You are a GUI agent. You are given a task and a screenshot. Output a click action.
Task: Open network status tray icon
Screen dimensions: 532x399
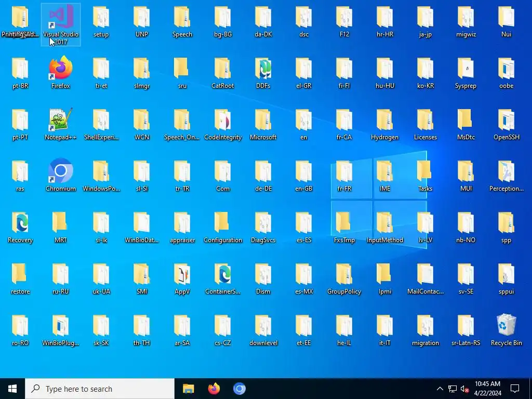453,389
